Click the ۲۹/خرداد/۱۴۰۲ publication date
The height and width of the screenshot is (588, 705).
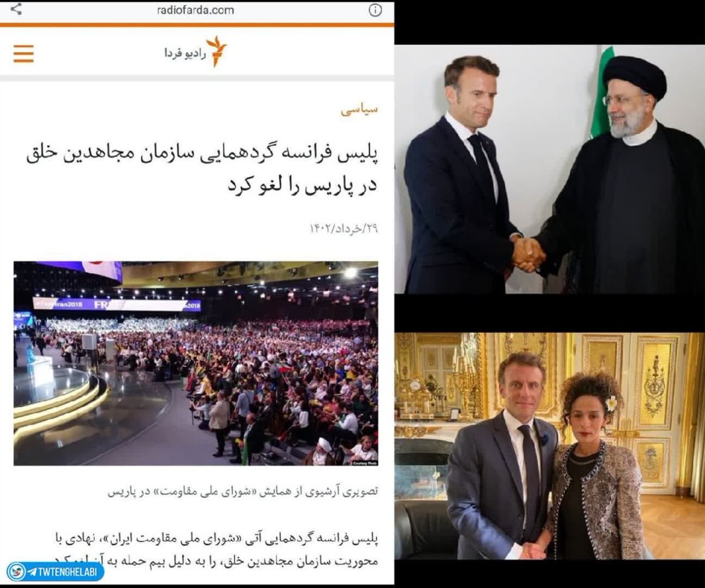pyautogui.click(x=344, y=229)
